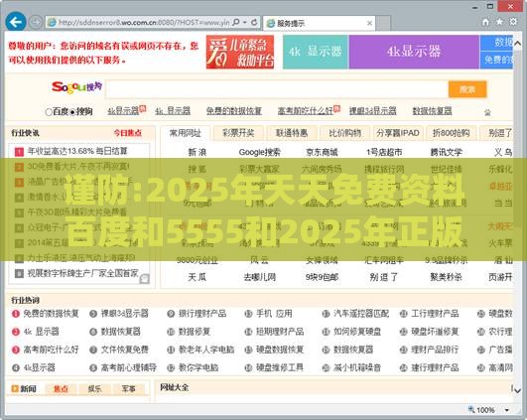Open the browser home icon

pos(485,22)
